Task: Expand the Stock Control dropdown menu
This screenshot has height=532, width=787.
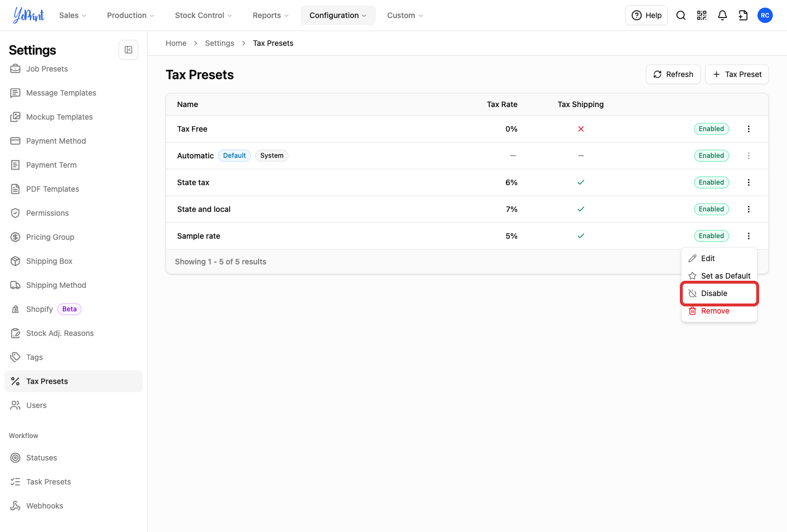Action: (203, 15)
